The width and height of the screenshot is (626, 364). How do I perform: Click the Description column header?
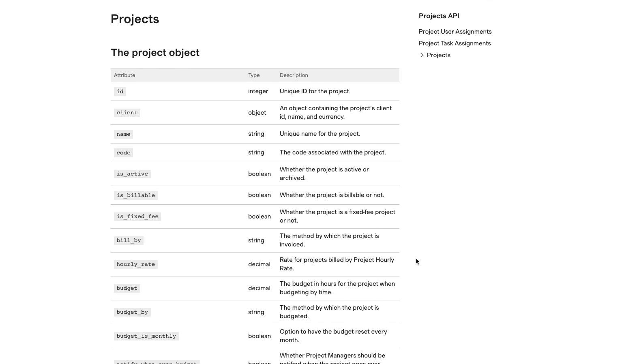294,75
